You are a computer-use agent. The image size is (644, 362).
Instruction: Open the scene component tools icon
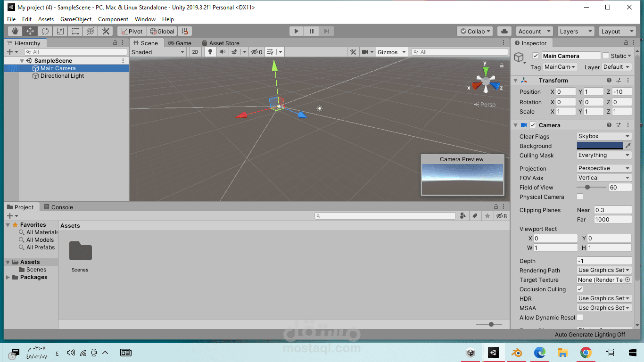pos(353,52)
